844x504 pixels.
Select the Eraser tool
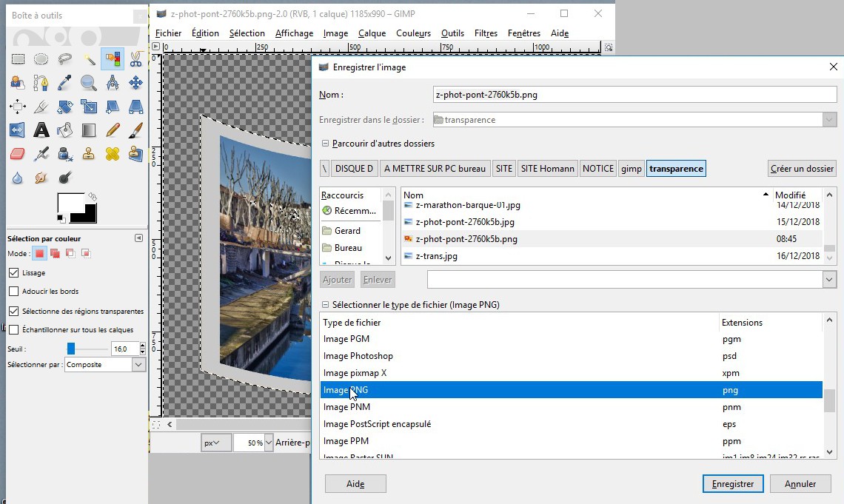click(x=18, y=154)
